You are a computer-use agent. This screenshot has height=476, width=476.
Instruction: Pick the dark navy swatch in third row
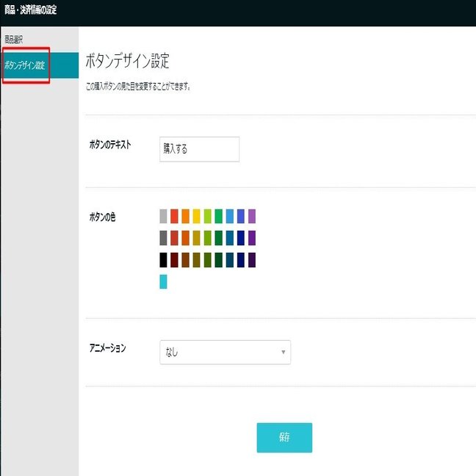coord(241,260)
